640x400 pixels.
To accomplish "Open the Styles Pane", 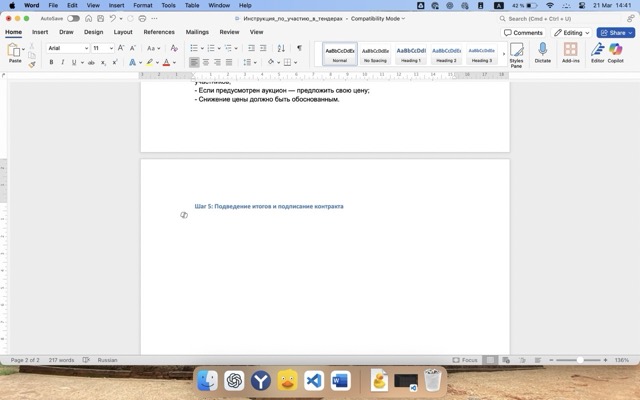I will 516,54.
